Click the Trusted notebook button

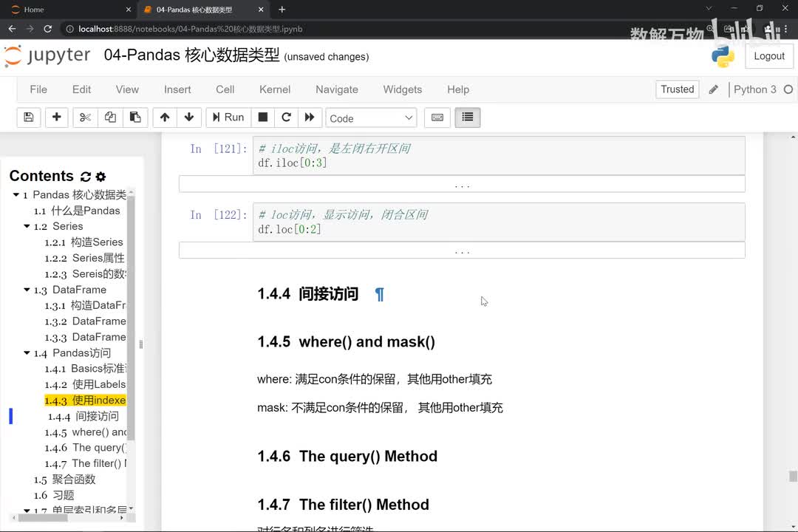click(x=678, y=89)
